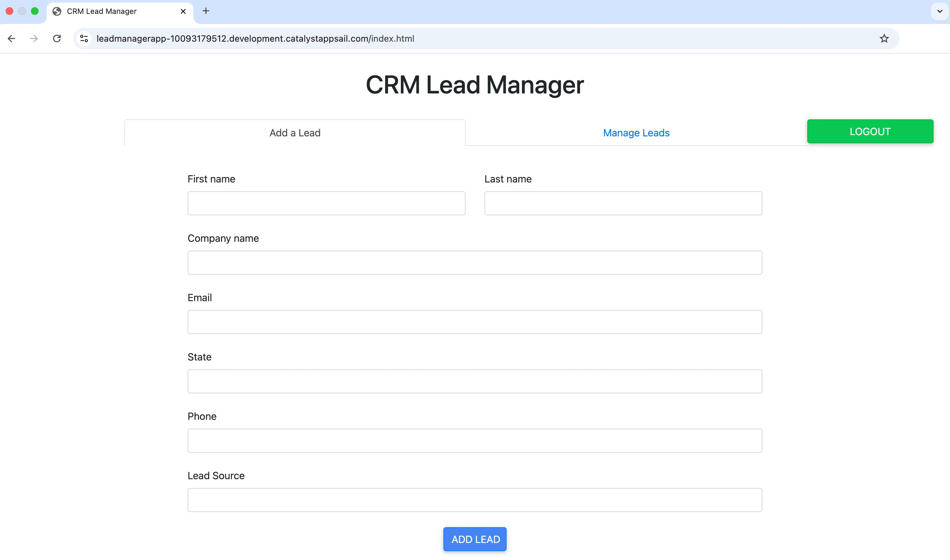Screen dimensions: 950x560
Task: Focus the First name input field
Action: tap(326, 203)
